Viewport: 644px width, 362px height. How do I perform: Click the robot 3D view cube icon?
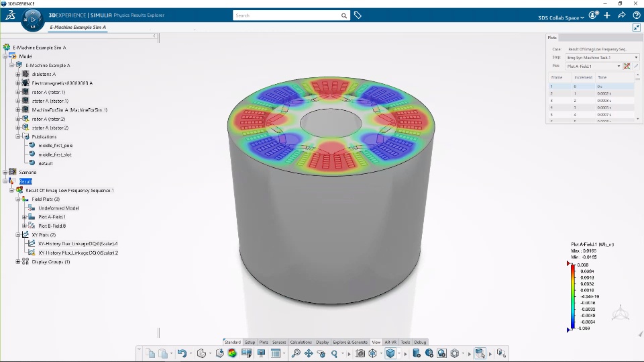(621, 314)
